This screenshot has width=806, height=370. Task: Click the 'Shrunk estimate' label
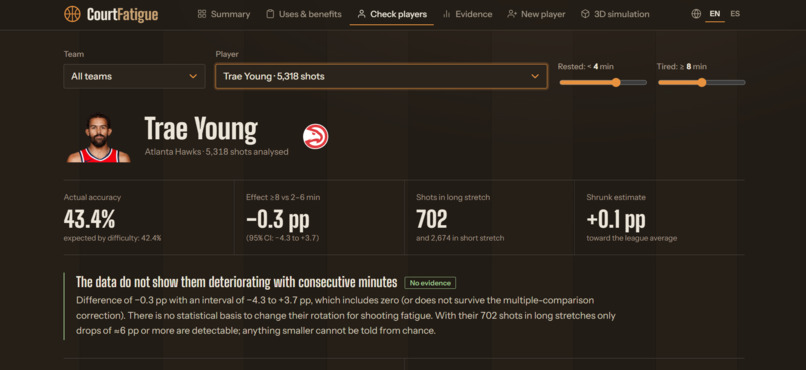coord(616,197)
